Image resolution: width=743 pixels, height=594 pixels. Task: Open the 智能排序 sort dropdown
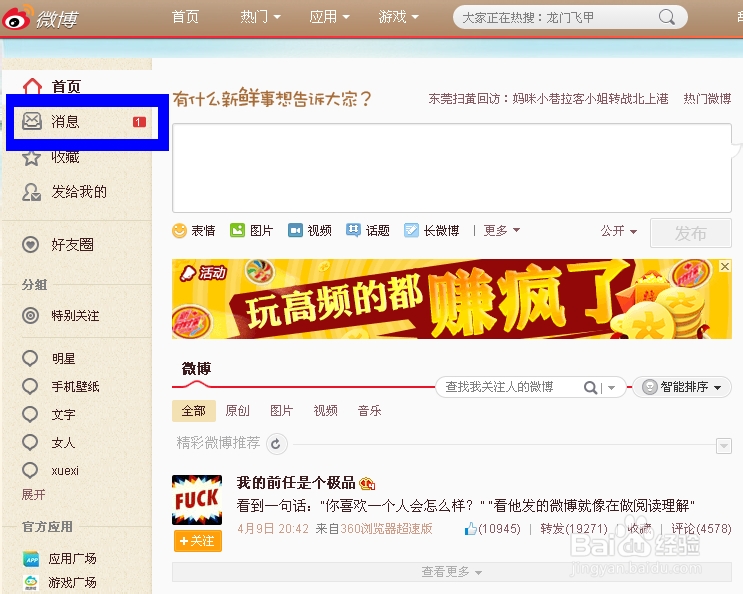pyautogui.click(x=682, y=387)
